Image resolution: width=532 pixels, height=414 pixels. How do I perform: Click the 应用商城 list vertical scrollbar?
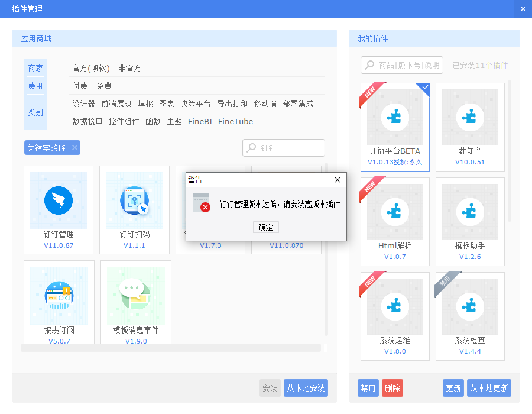tap(326, 250)
